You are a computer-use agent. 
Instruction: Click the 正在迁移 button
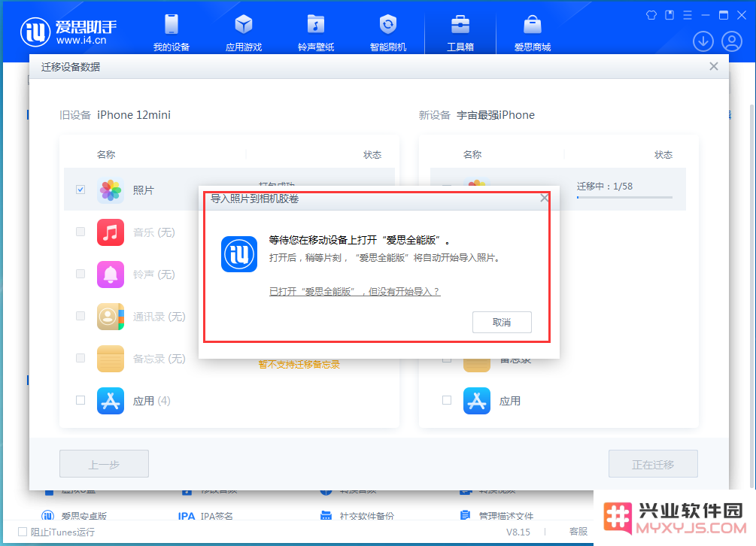coord(653,463)
